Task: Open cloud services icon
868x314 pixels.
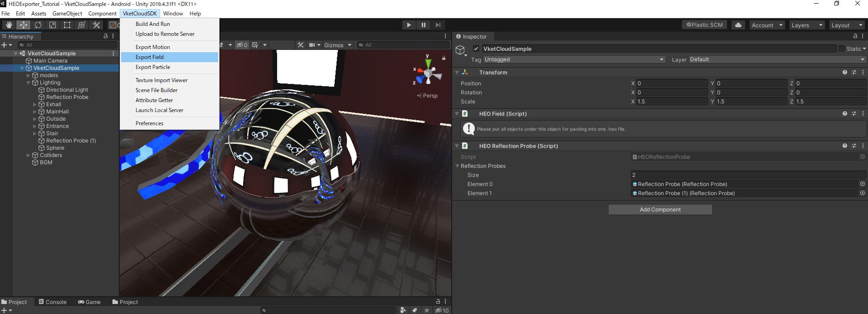Action: pos(738,25)
